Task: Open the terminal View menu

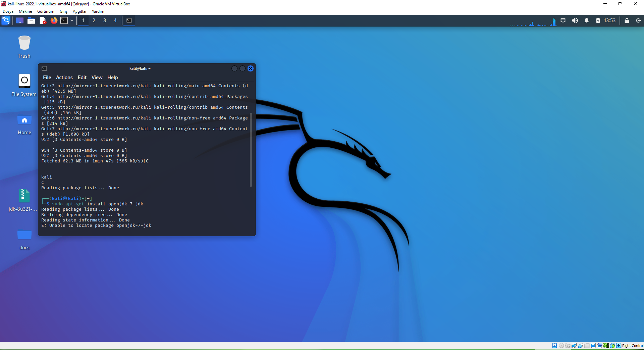Action: (97, 78)
